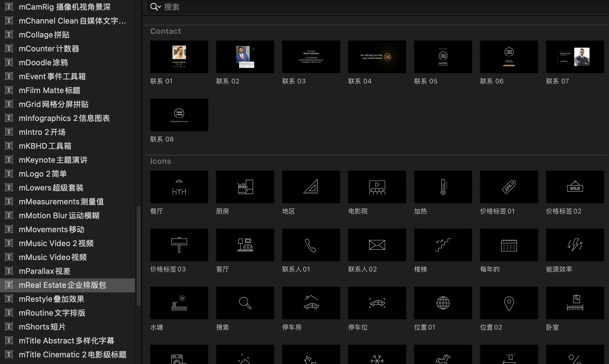Choose 价格标签 01 discount tag icon
The height and width of the screenshot is (364, 609).
coord(509,187)
